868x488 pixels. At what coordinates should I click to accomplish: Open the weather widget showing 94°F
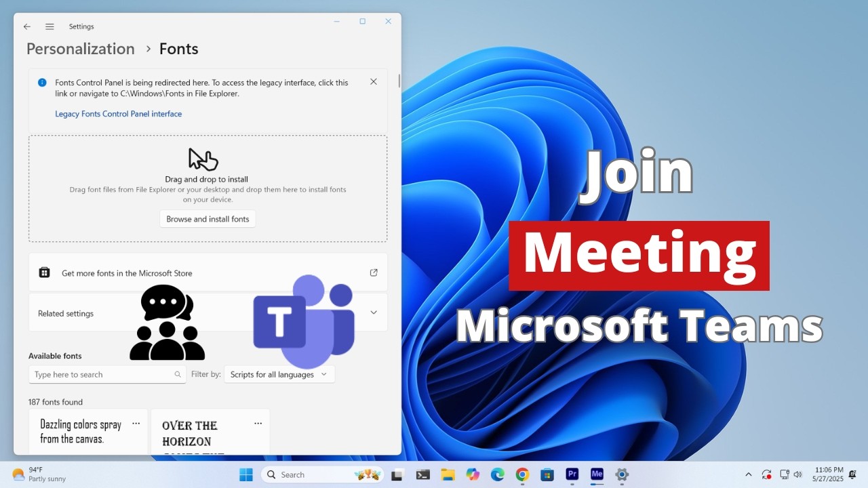click(x=39, y=474)
